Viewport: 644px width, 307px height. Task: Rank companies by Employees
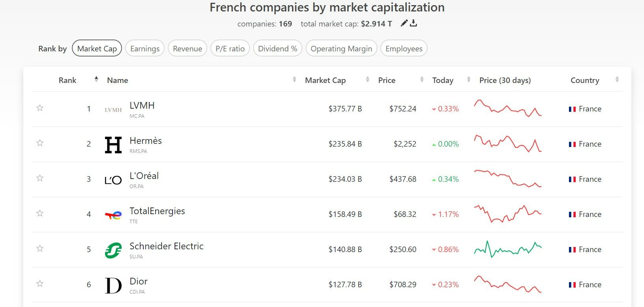tap(404, 49)
